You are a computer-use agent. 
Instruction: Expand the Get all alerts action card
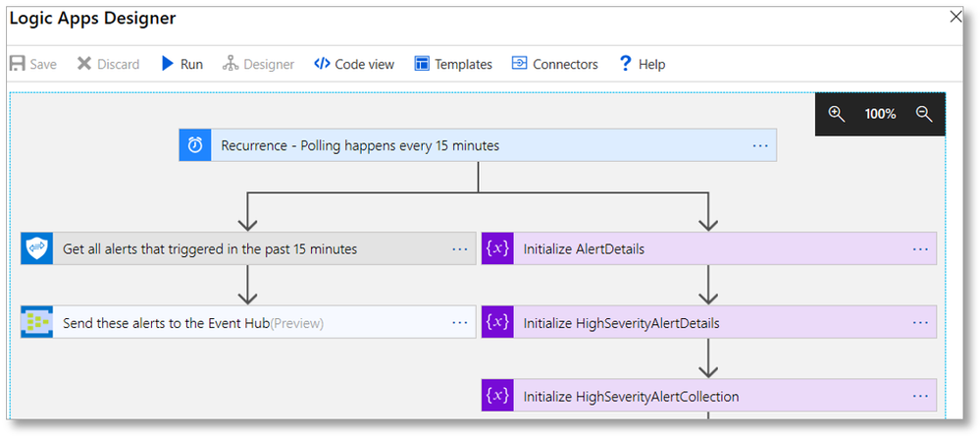point(248,249)
